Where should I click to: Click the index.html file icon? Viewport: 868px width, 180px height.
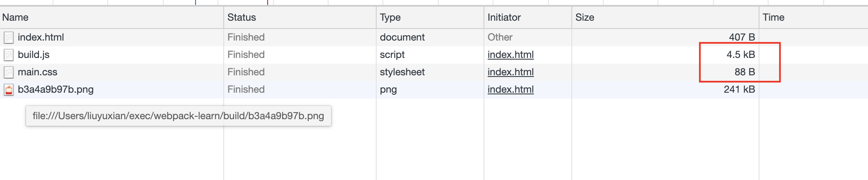tap(9, 38)
